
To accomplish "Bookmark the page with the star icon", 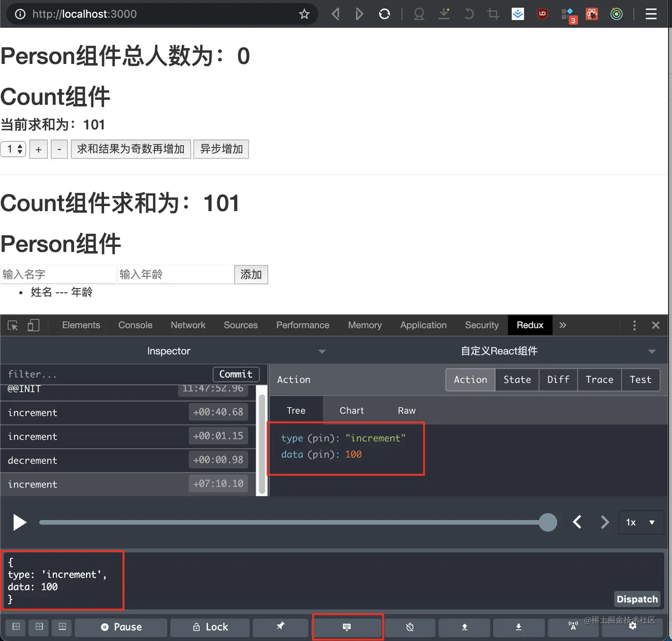I will 304,14.
